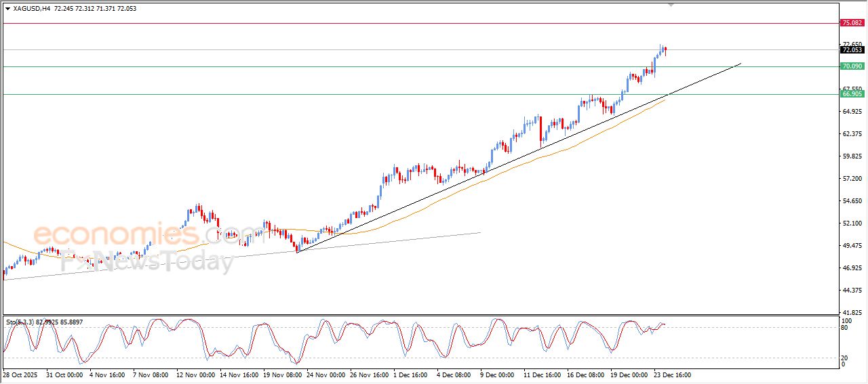This screenshot has width=868, height=384.
Task: Click the FxNewsToday watermark text
Action: [x=149, y=261]
